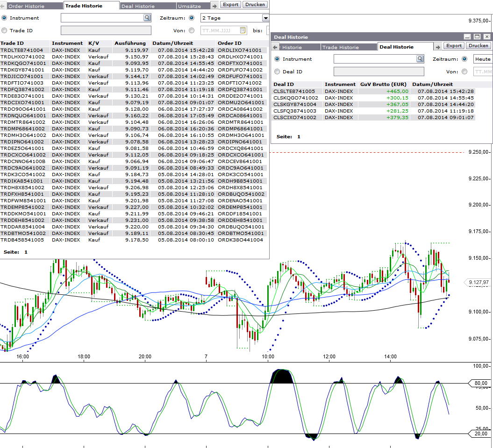The image size is (493, 448).
Task: Click Export button in Deal Historie window
Action: point(454,46)
